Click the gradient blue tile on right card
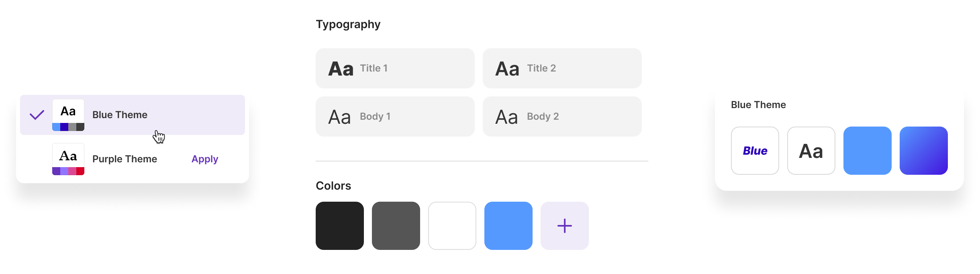 tap(923, 151)
